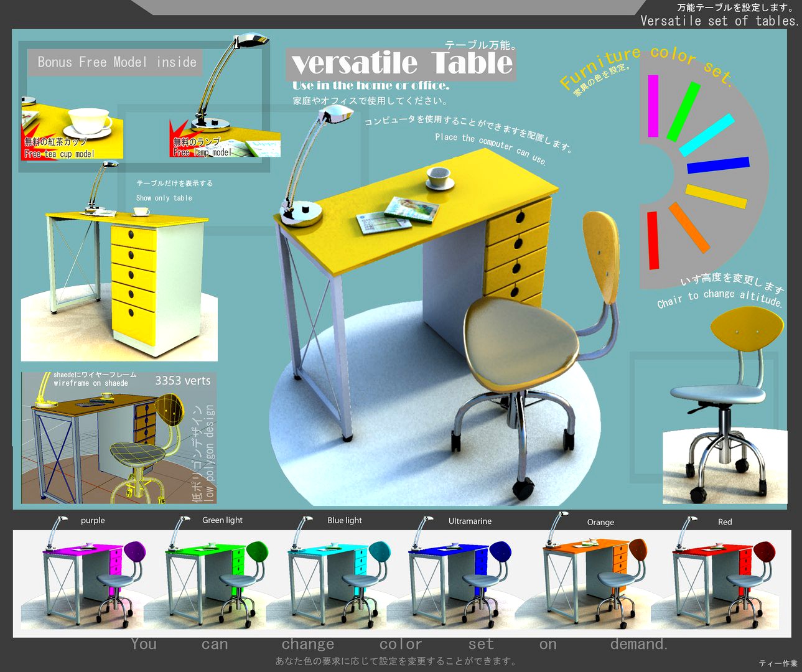
Task: Click the 'Ultramarine' label
Action: (x=470, y=521)
